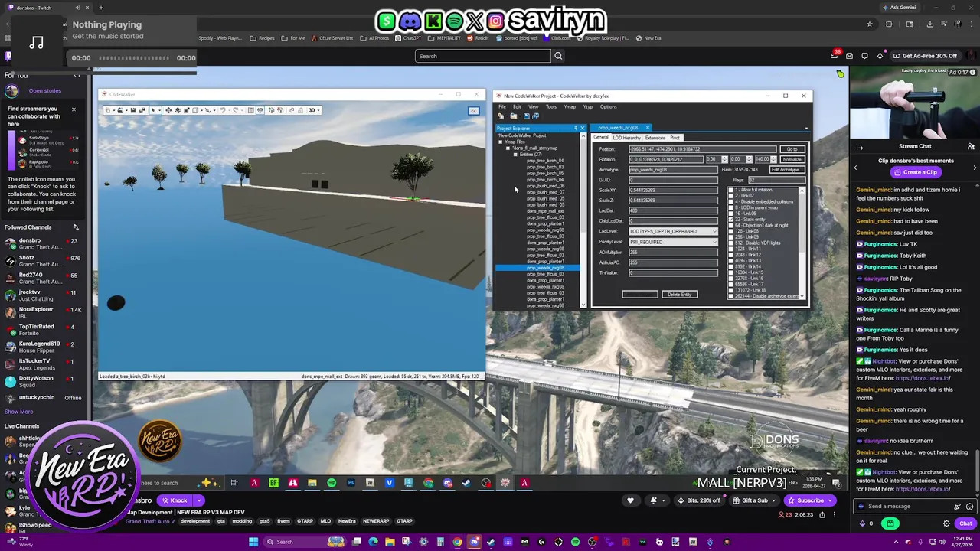Screen dimensions: 980x551
Task: Activate the Scale widget tool in CodeWalker
Action: click(x=187, y=110)
